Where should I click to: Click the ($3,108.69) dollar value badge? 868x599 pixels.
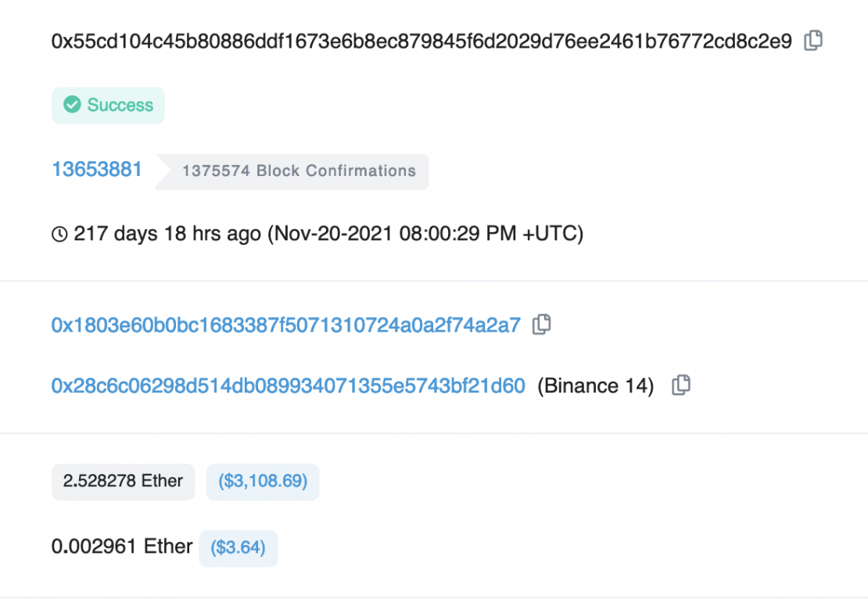262,481
